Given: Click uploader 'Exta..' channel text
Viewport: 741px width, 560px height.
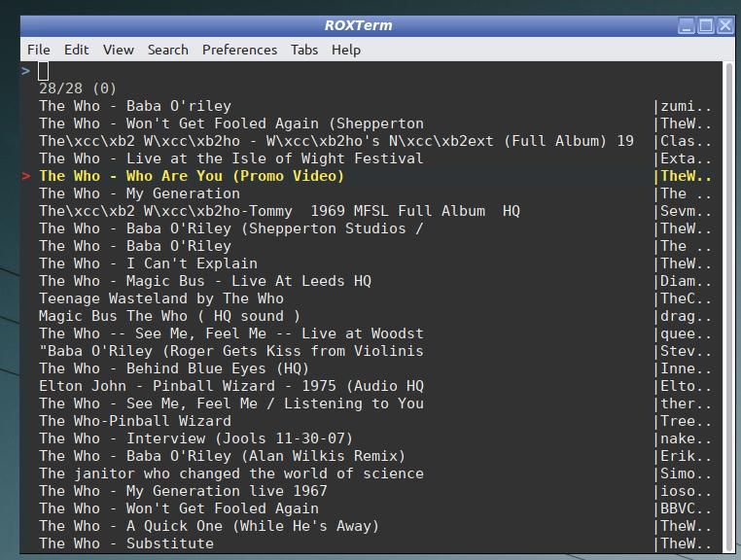Looking at the screenshot, I should click(686, 158).
